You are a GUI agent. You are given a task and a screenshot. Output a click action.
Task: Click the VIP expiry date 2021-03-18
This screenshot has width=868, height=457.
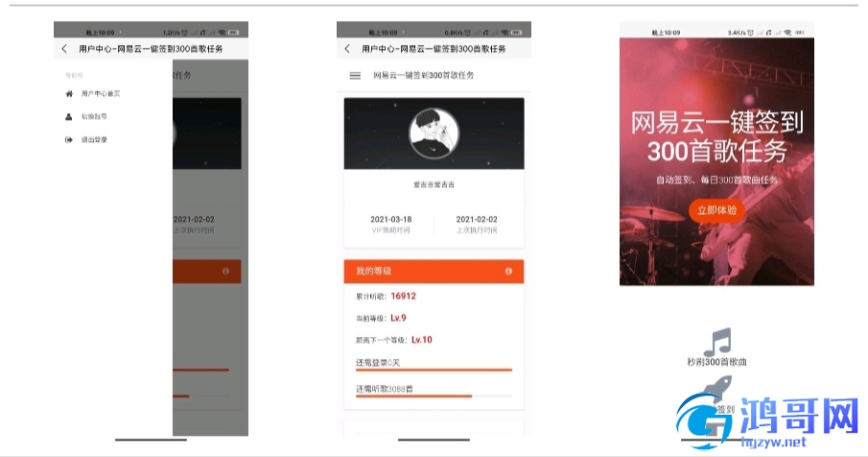[390, 219]
